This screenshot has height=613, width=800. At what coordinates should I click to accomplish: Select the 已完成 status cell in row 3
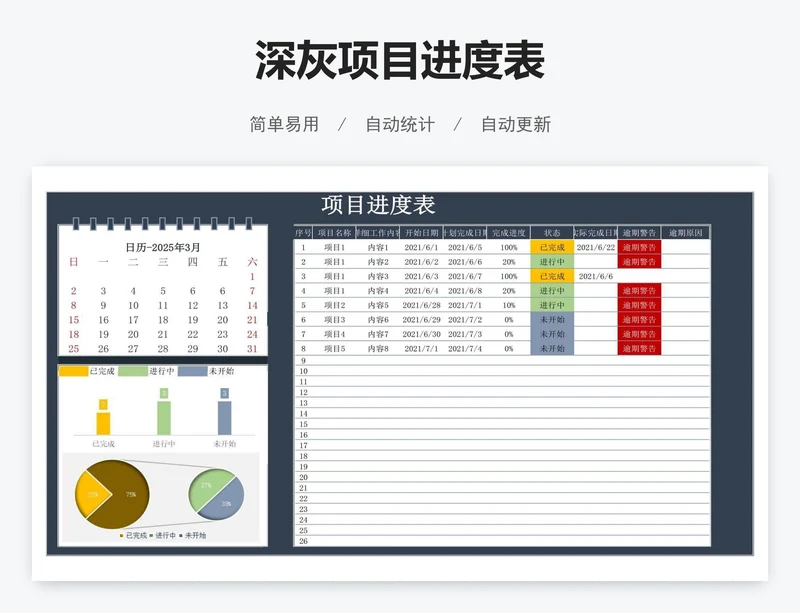click(552, 276)
